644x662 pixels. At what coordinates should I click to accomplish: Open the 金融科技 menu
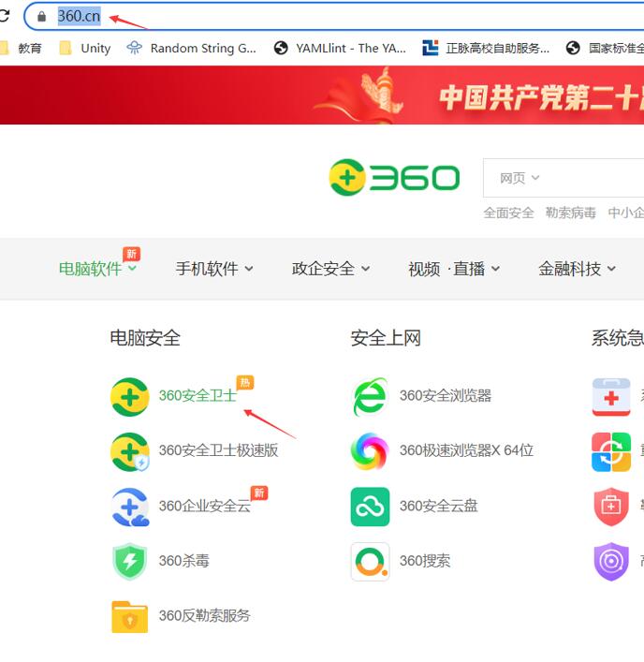pos(577,269)
